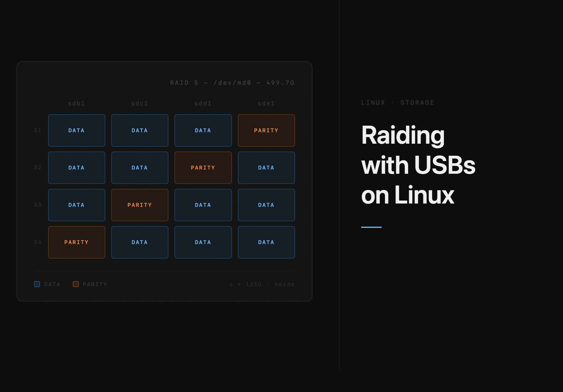563x392 pixels.
Task: Click the DATA legend label
Action: point(52,284)
